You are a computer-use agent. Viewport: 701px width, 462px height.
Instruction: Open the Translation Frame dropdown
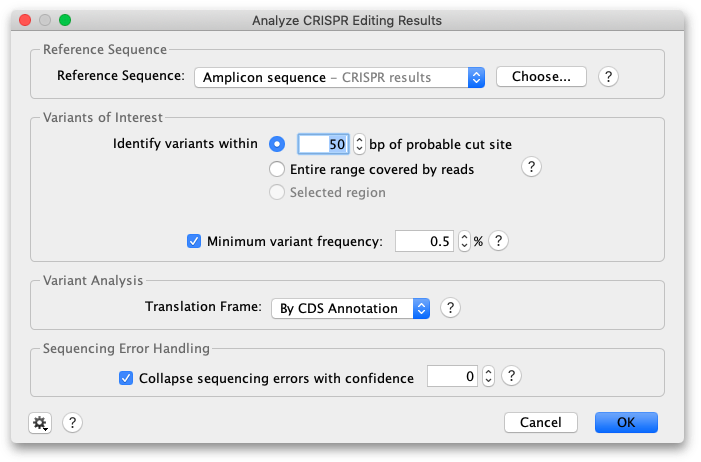click(x=350, y=308)
